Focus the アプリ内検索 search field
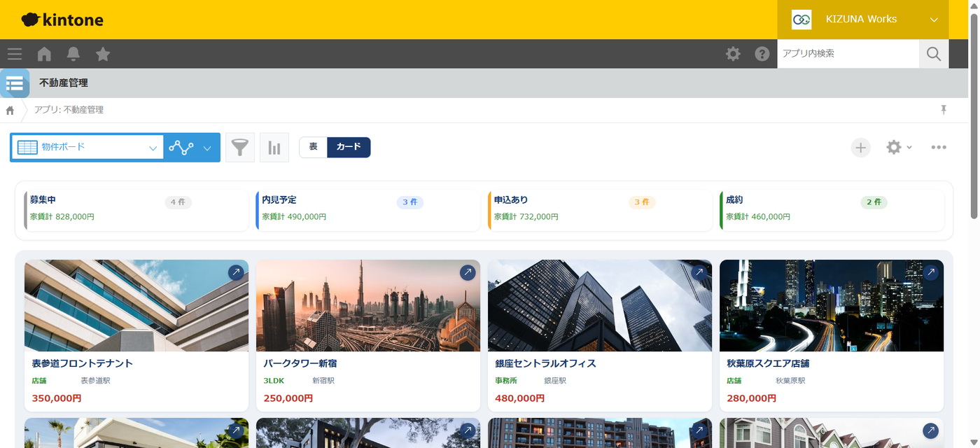 point(848,54)
